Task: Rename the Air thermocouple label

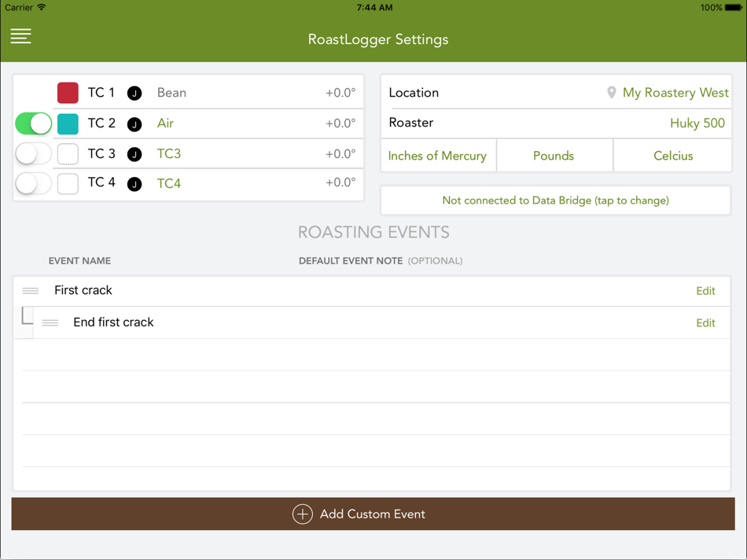Action: [165, 123]
